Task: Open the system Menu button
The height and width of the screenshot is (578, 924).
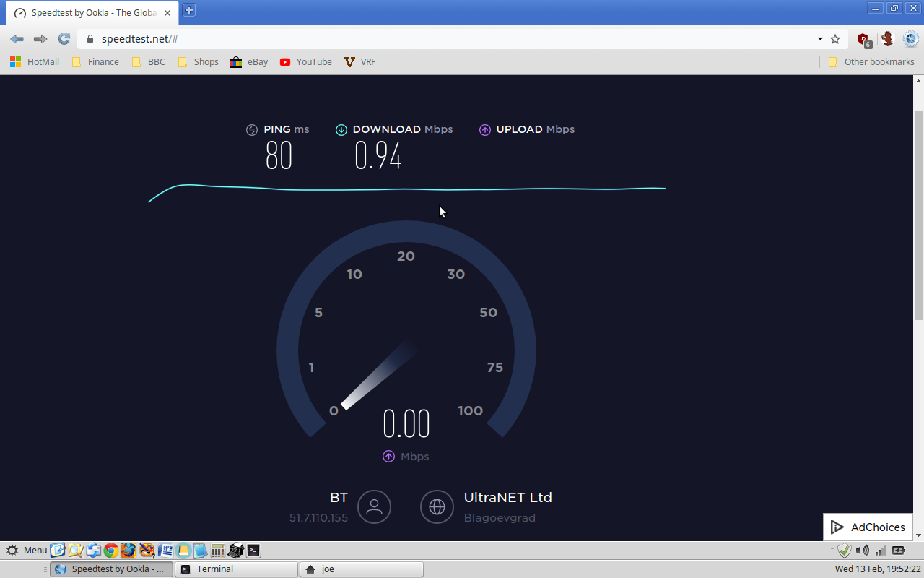Action: [x=27, y=551]
